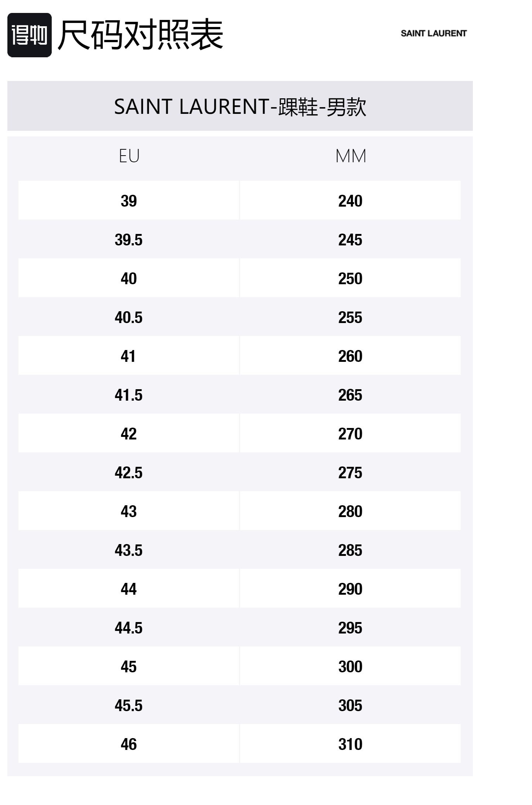Click the SAINT LAURENT brand logo

[x=433, y=33]
